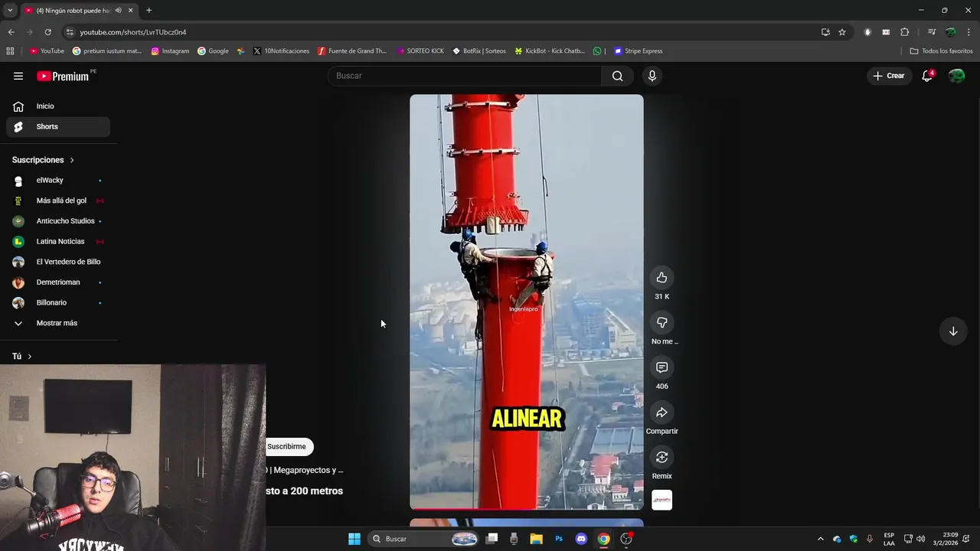This screenshot has width=980, height=551.
Task: View site information icon in address bar
Action: (70, 32)
